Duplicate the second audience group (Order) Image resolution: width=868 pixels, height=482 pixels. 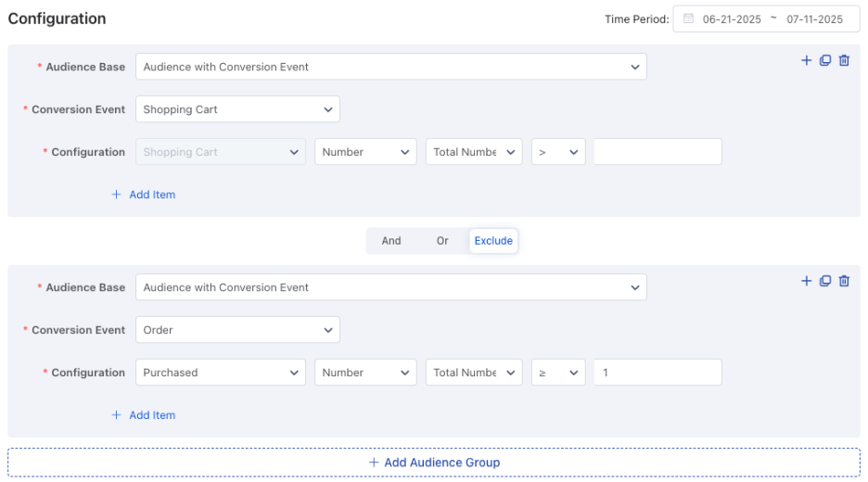[x=824, y=281]
